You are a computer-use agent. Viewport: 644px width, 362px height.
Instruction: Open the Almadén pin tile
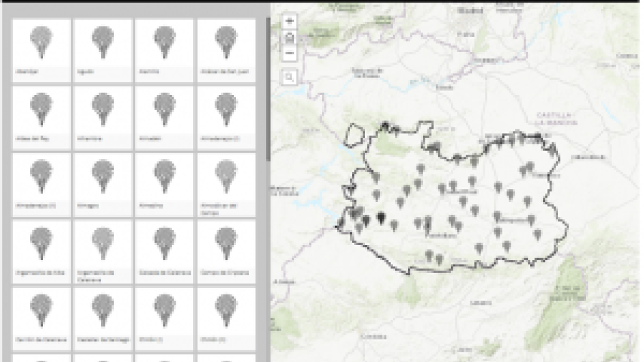(164, 117)
